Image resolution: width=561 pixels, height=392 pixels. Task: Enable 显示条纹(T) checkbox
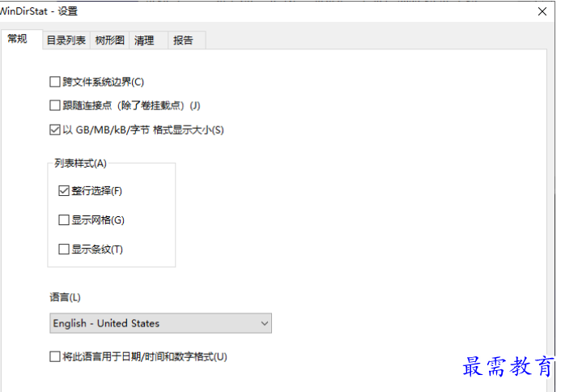coord(64,249)
